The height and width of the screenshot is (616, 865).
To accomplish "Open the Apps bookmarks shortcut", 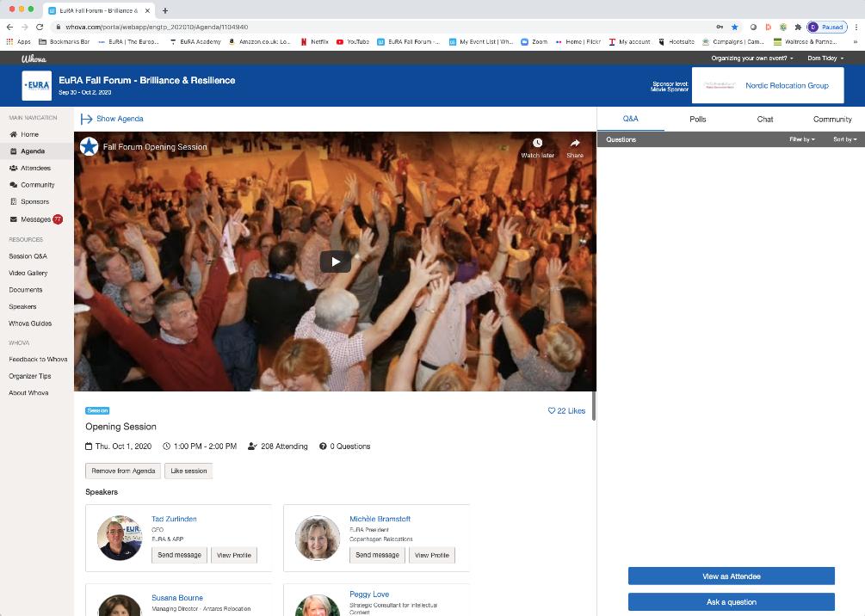I will (x=18, y=41).
